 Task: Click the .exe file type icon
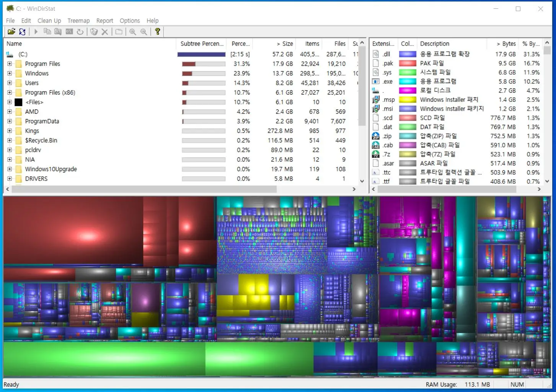point(376,82)
